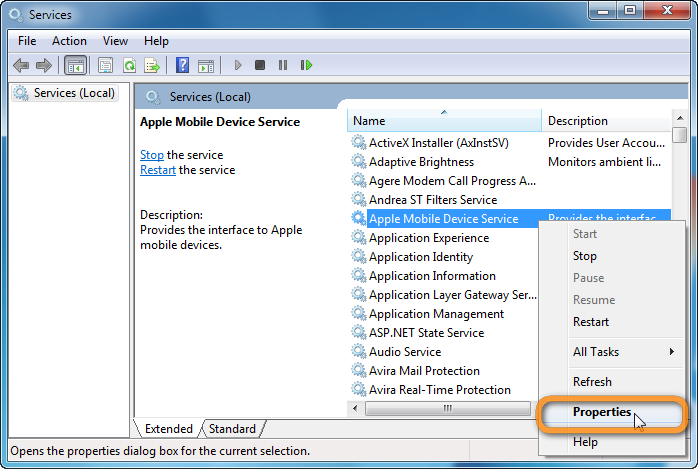Image resolution: width=698 pixels, height=469 pixels.
Task: Click the Pause Service toolbar icon
Action: coord(283,65)
